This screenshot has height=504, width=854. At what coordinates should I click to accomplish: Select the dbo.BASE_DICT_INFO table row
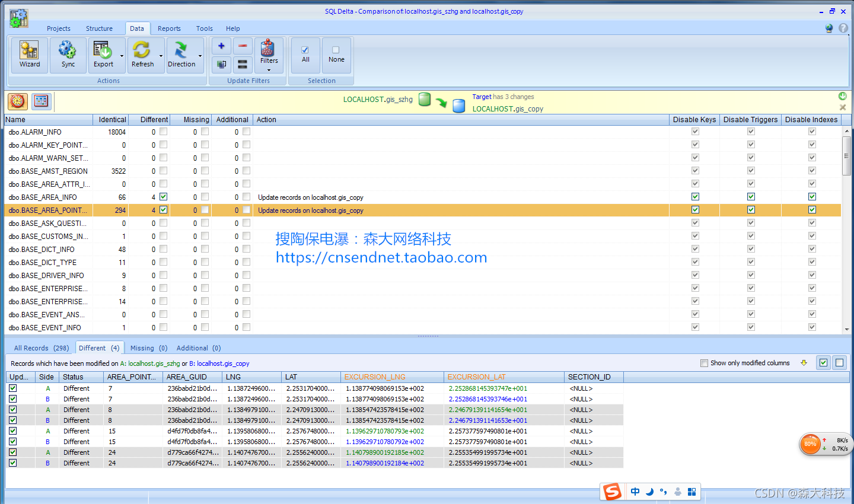[x=423, y=249]
